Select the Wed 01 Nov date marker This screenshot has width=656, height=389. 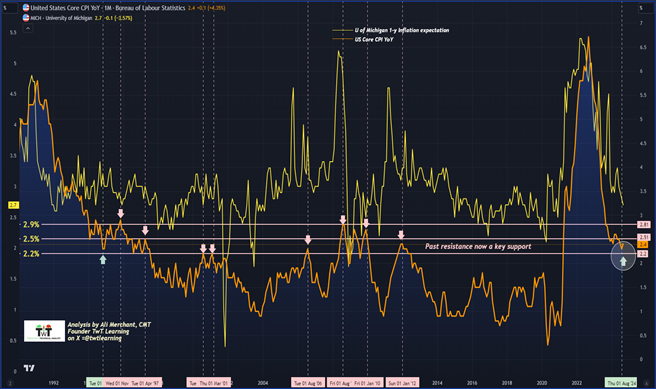(116, 383)
